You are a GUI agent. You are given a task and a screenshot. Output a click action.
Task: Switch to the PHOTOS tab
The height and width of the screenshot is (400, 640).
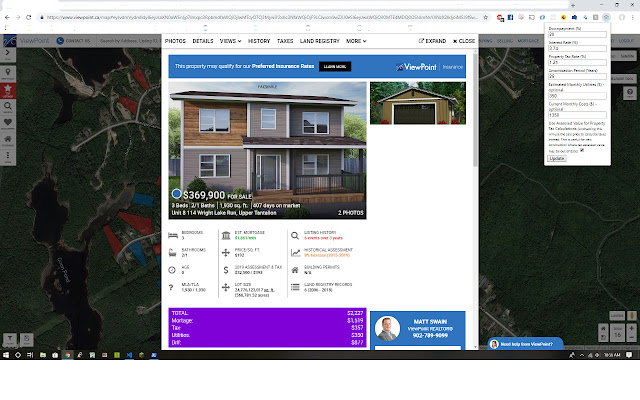pyautogui.click(x=175, y=41)
